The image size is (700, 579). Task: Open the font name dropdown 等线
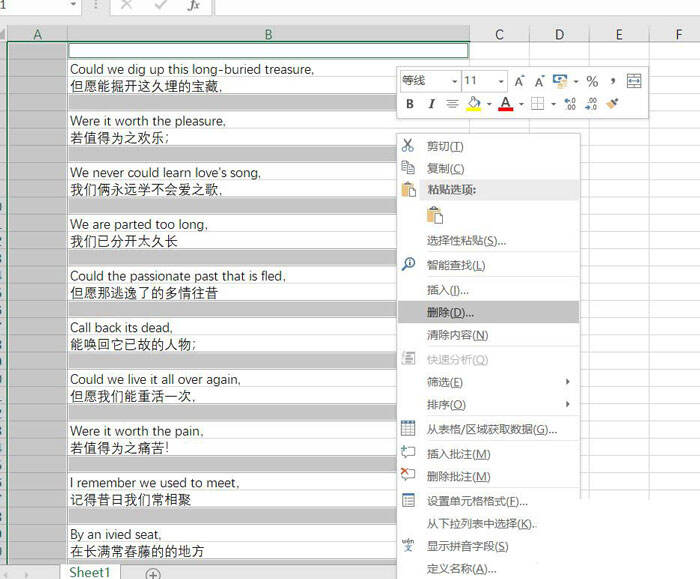click(x=454, y=81)
